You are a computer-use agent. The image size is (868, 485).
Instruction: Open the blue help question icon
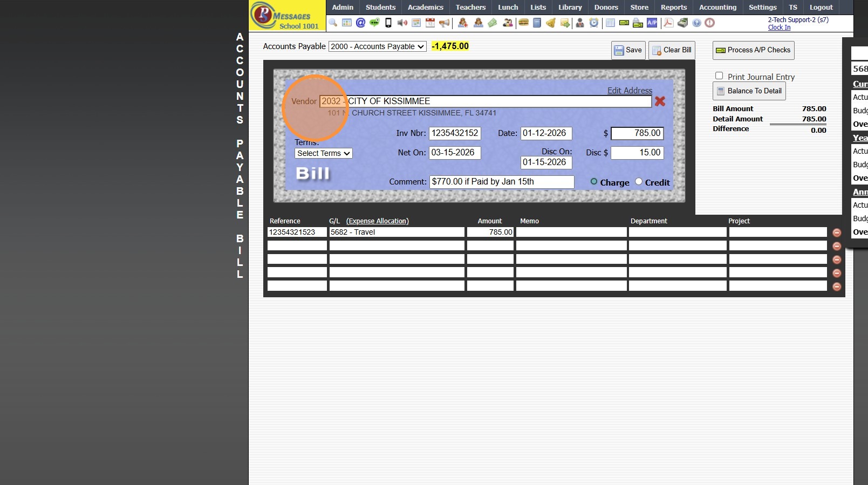point(696,23)
